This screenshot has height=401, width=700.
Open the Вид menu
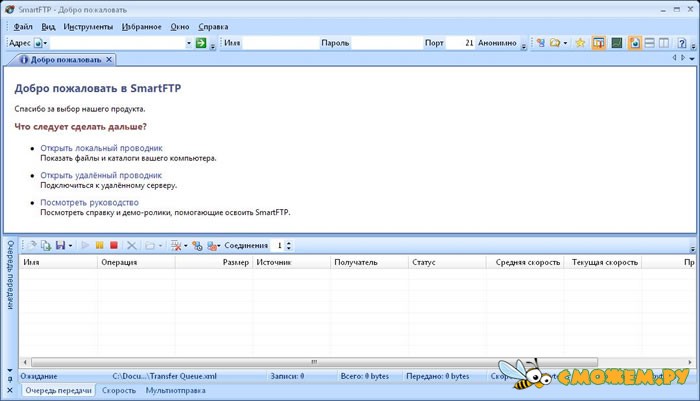pos(48,27)
